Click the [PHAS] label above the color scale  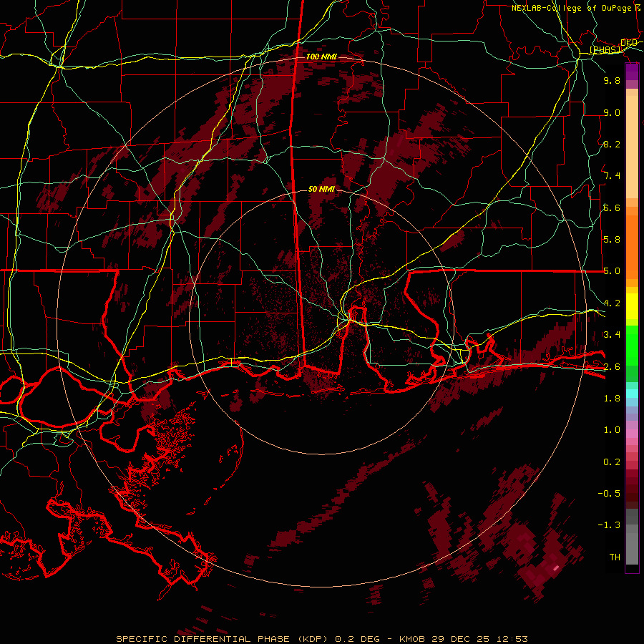605,50
